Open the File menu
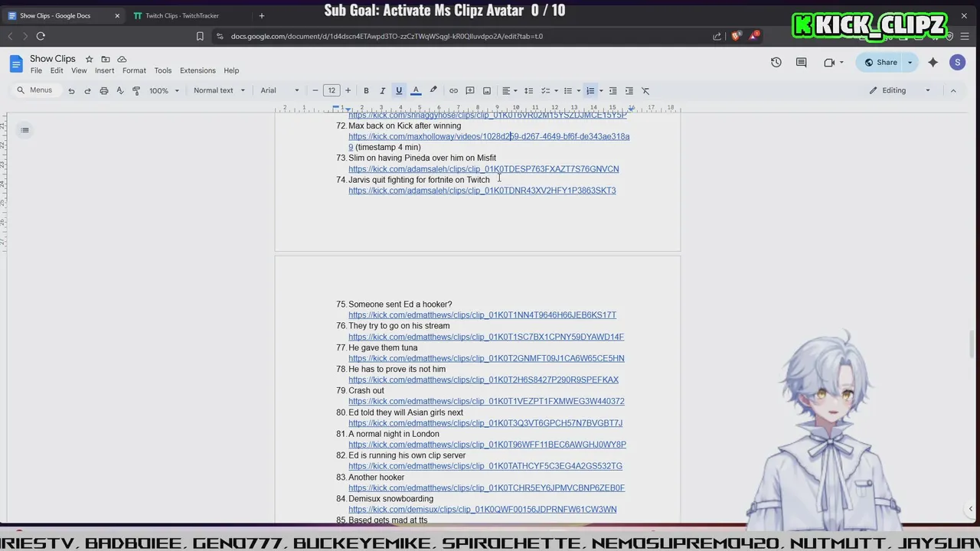Viewport: 980px width, 551px height. click(36, 70)
